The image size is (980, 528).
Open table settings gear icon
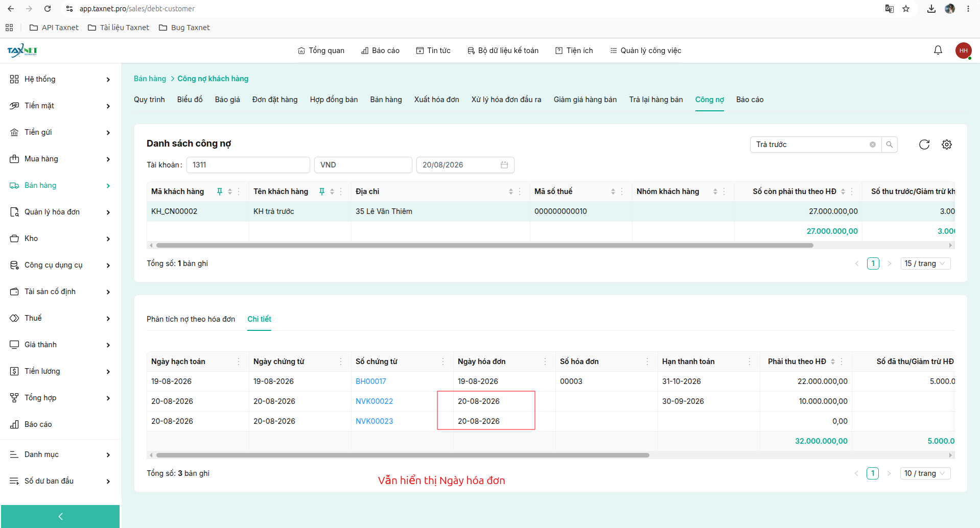point(947,145)
